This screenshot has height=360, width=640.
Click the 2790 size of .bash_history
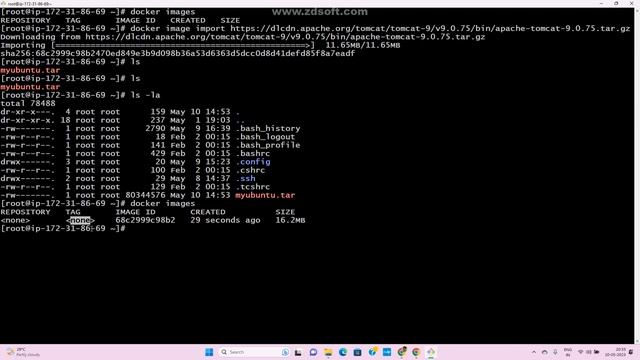(x=155, y=129)
